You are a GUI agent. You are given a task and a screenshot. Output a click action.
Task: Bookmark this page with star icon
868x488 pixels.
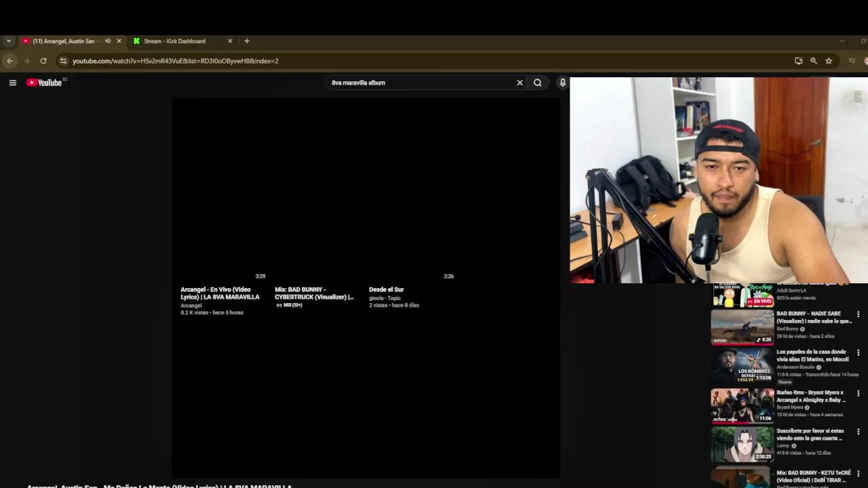pyautogui.click(x=829, y=61)
